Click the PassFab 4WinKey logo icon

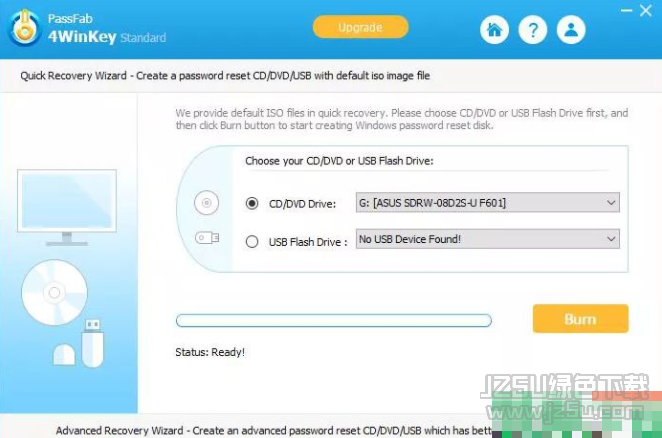25,29
